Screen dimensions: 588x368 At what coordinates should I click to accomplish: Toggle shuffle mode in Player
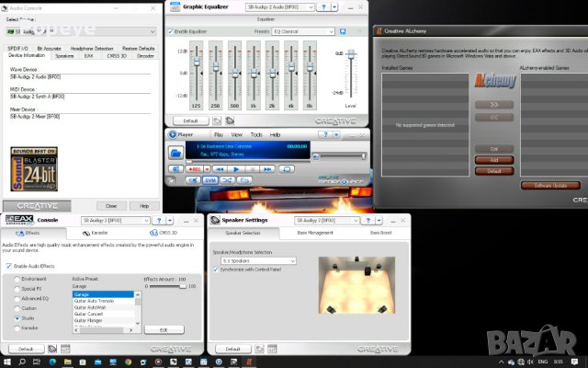click(227, 180)
